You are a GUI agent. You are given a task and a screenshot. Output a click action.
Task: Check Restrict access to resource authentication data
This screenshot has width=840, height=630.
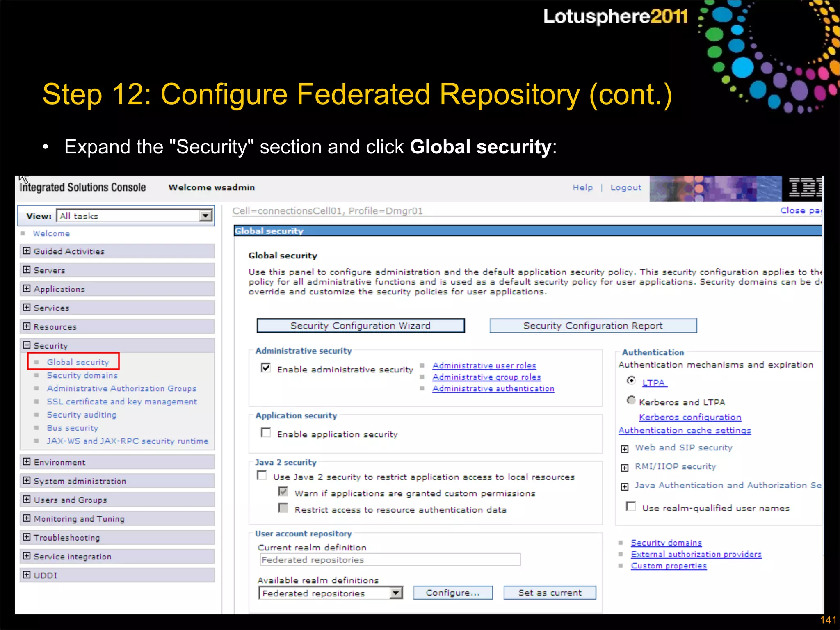point(283,508)
